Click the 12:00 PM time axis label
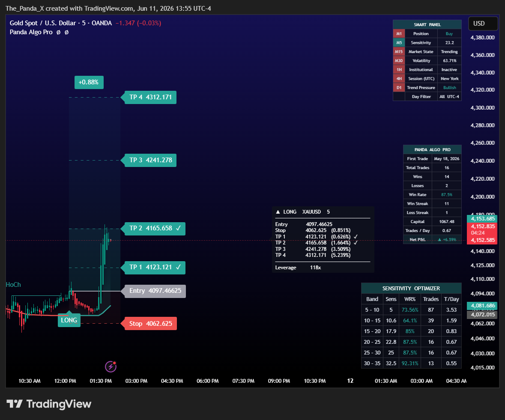The height and width of the screenshot is (420, 505). (x=65, y=381)
